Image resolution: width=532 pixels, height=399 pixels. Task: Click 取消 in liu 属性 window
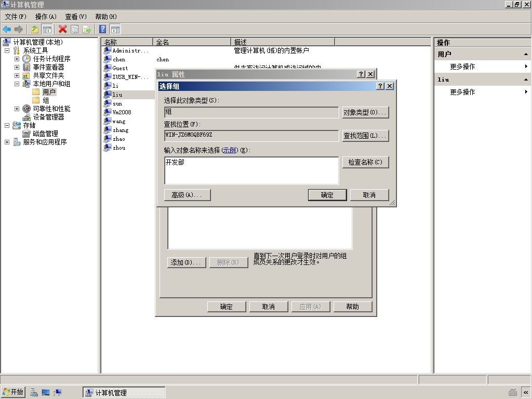(x=269, y=307)
